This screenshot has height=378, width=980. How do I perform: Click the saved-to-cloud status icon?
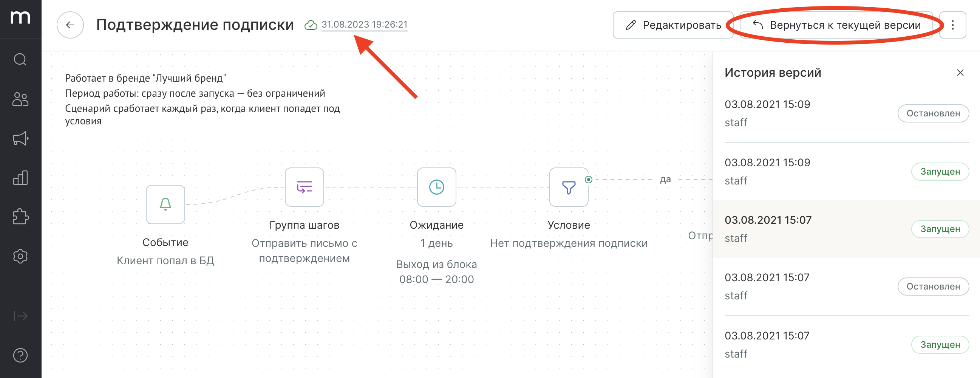[x=311, y=25]
